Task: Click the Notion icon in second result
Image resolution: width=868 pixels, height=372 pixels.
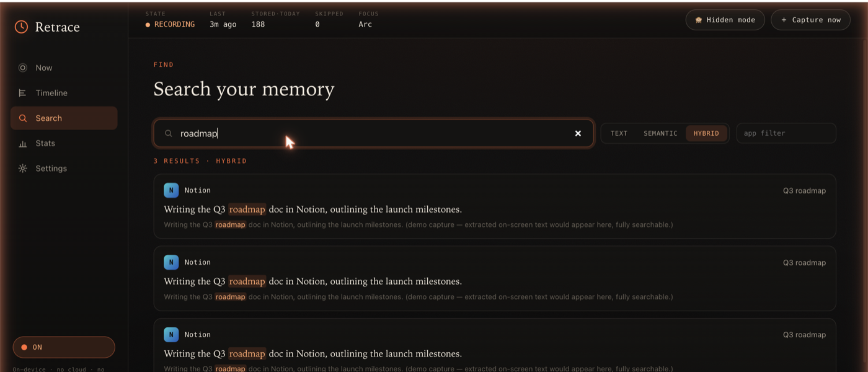Action: [171, 262]
